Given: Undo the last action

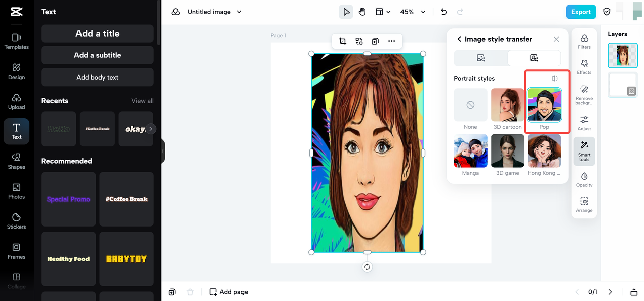Looking at the screenshot, I should pos(443,12).
